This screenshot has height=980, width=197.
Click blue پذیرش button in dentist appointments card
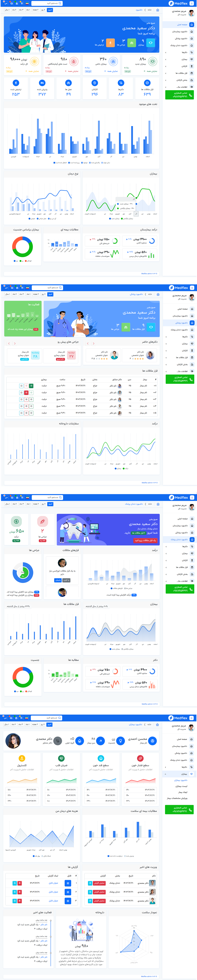[x=58, y=580]
